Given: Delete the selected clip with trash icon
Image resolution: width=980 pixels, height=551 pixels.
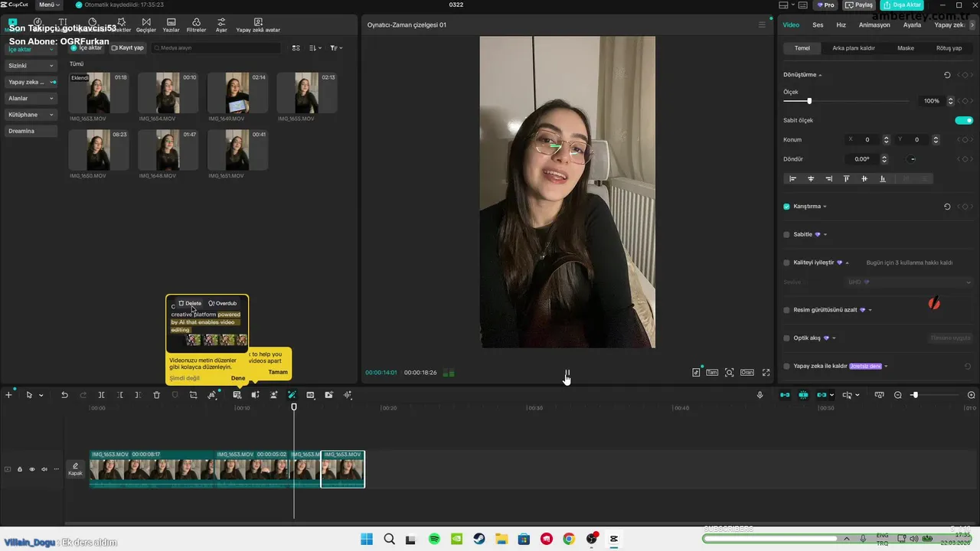Looking at the screenshot, I should [x=156, y=395].
